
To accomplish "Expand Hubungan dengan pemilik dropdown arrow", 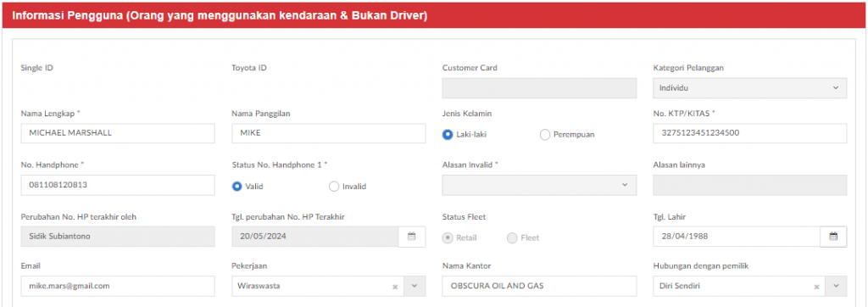I will coord(837,287).
